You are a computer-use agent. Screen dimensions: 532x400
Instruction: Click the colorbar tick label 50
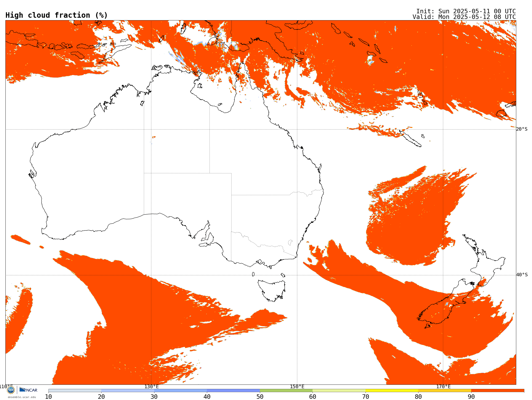tap(260, 397)
